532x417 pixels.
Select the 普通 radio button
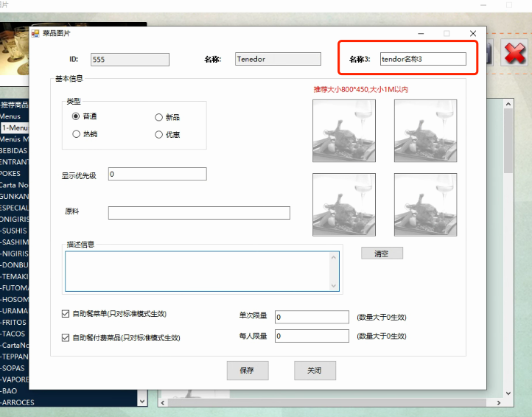pyautogui.click(x=76, y=116)
